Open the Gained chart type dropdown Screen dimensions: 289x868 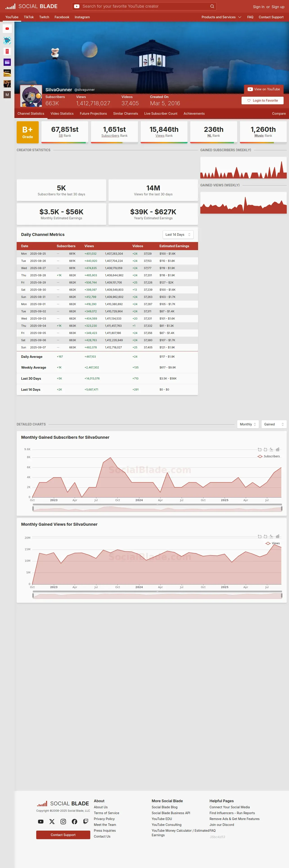pos(274,424)
